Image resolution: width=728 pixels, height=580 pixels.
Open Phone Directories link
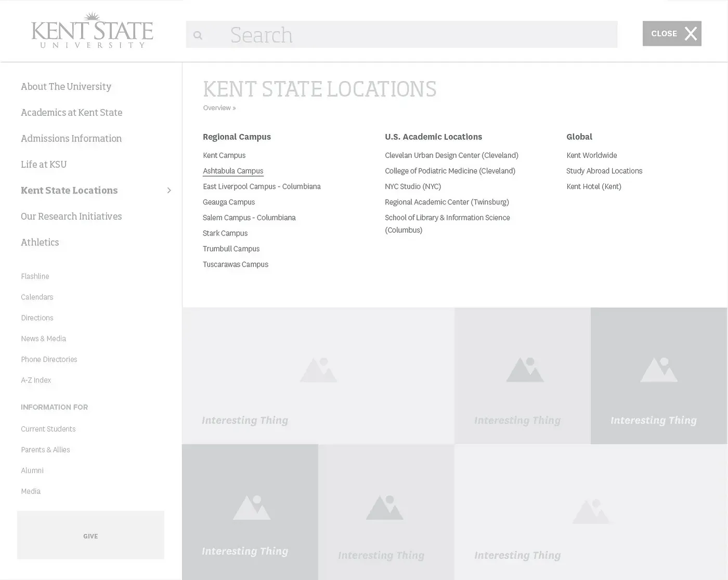pyautogui.click(x=49, y=359)
